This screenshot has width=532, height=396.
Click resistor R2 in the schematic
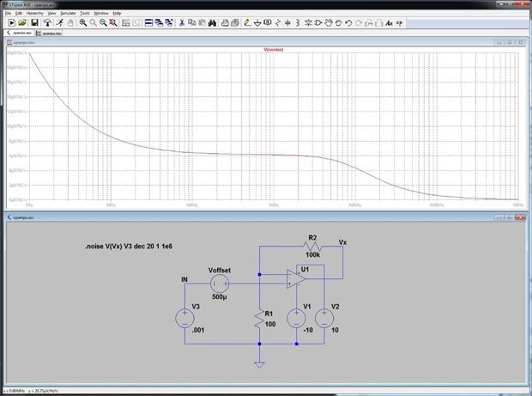click(311, 247)
